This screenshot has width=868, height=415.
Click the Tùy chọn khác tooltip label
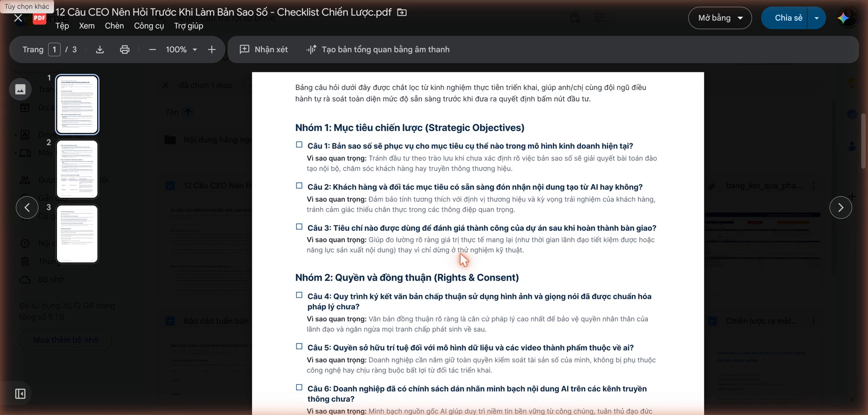coord(27,6)
